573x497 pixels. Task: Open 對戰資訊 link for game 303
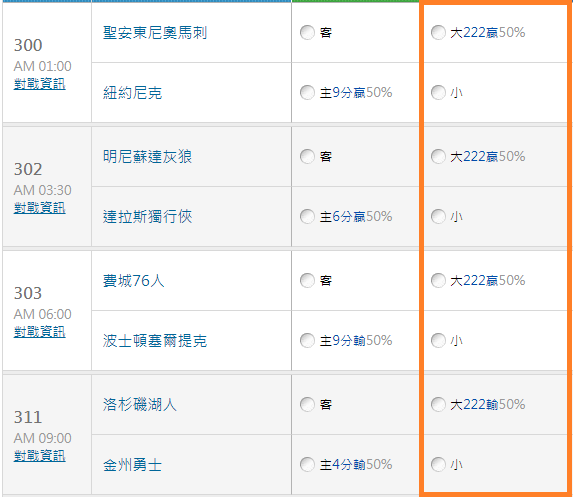click(x=39, y=331)
